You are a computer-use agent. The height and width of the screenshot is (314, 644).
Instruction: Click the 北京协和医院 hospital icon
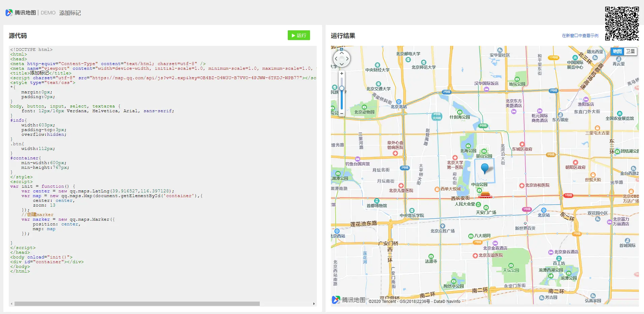[522, 185]
